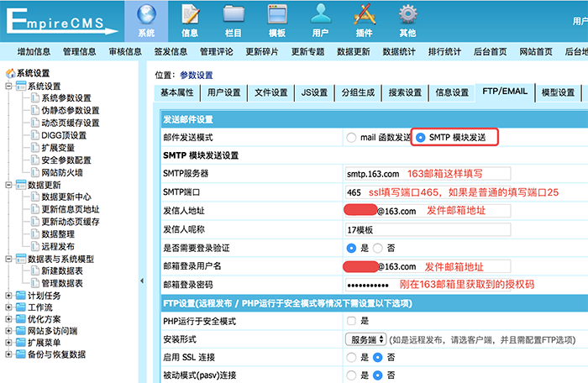588x383 pixels.
Task: Click the 其他 gear icon
Action: [x=407, y=14]
